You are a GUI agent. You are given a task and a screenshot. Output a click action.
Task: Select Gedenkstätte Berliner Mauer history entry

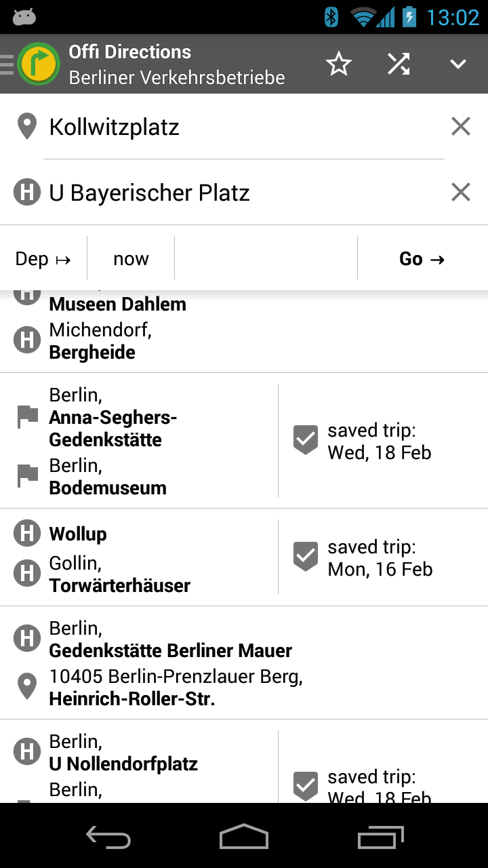pyautogui.click(x=244, y=663)
